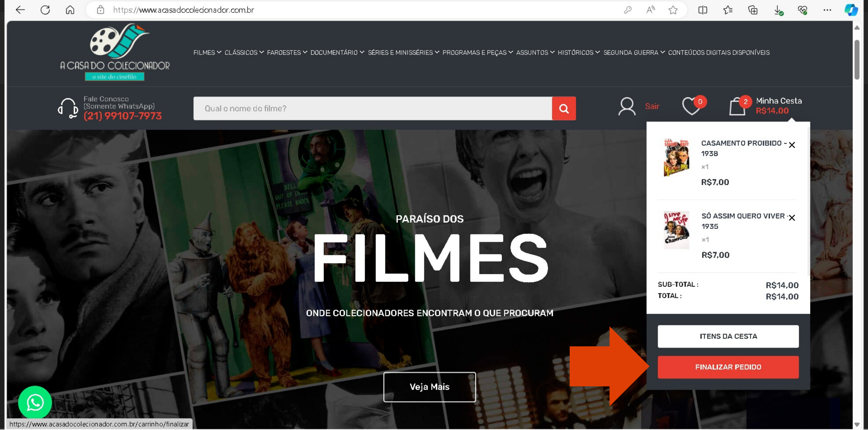Expand CLÁSSICOS dropdown menu

click(x=244, y=53)
